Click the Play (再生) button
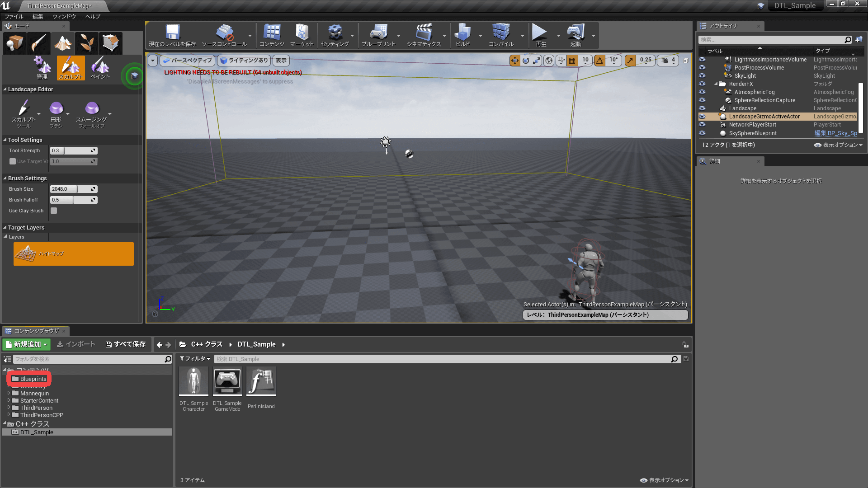Viewport: 868px width, 488px height. 540,35
